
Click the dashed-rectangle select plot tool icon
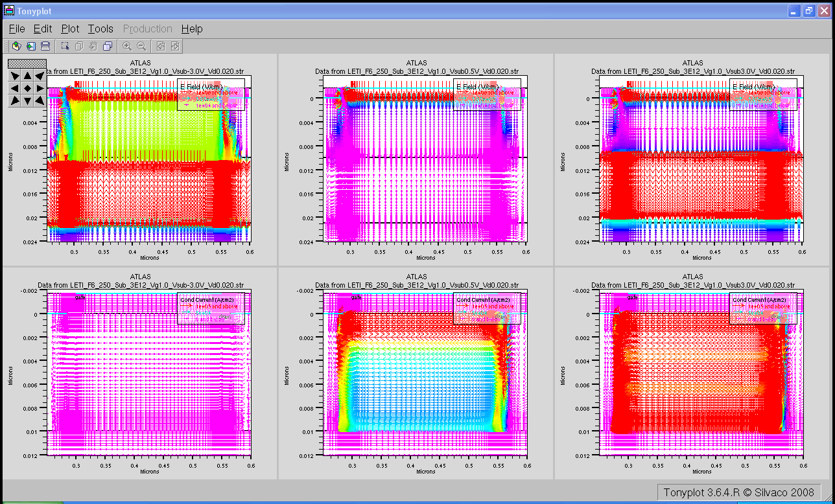point(65,46)
